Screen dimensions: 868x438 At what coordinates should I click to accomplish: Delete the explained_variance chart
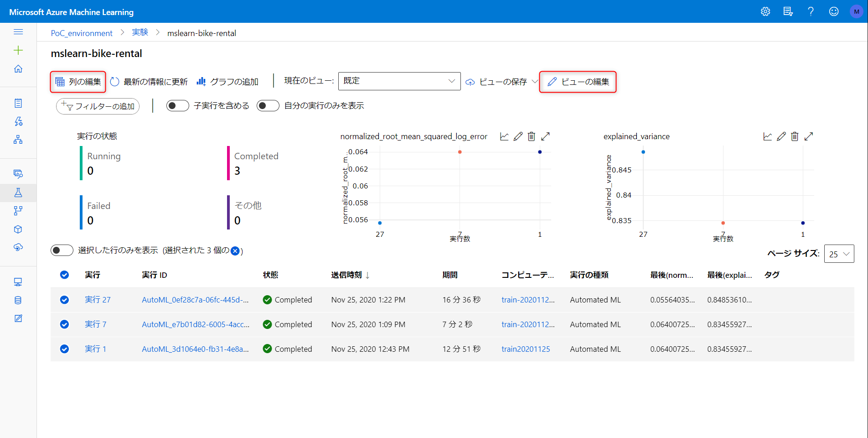point(795,136)
